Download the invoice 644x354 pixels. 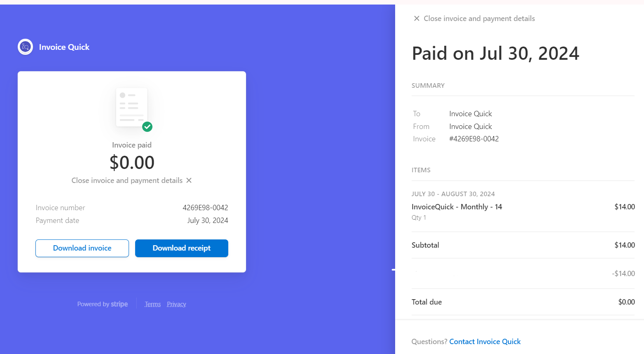[x=82, y=248]
